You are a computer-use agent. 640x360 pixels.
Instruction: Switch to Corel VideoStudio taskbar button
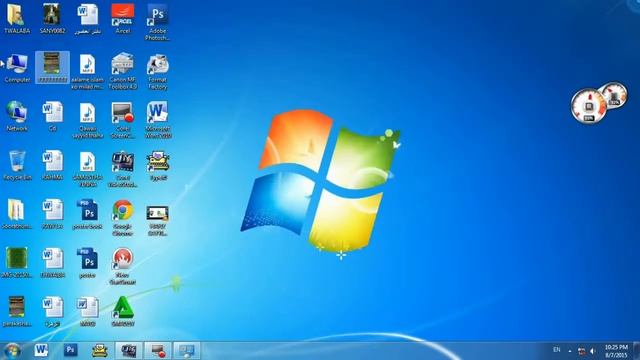[129, 350]
